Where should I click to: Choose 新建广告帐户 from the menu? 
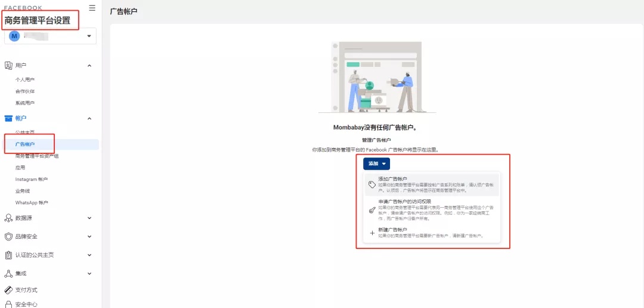click(x=431, y=233)
